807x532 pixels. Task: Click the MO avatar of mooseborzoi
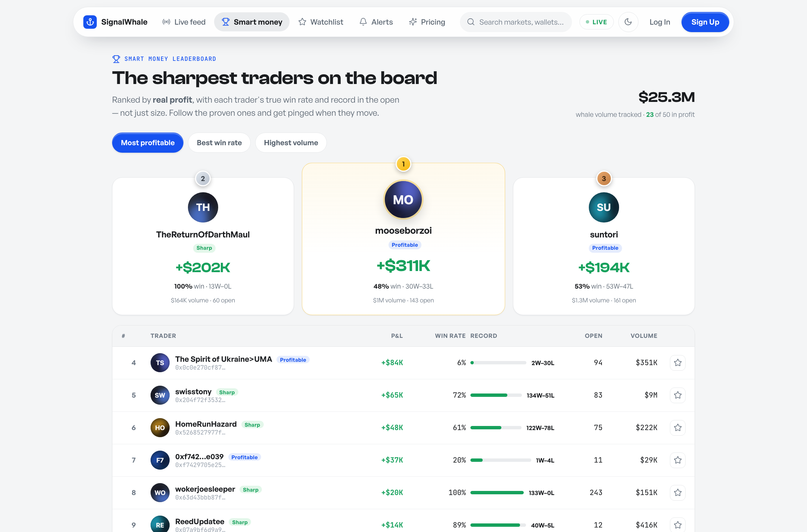click(403, 200)
